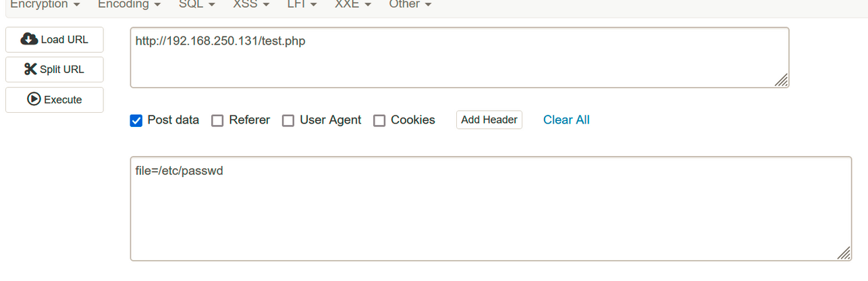Open the SQL dropdown menu
This screenshot has height=281, width=868.
pos(197,5)
